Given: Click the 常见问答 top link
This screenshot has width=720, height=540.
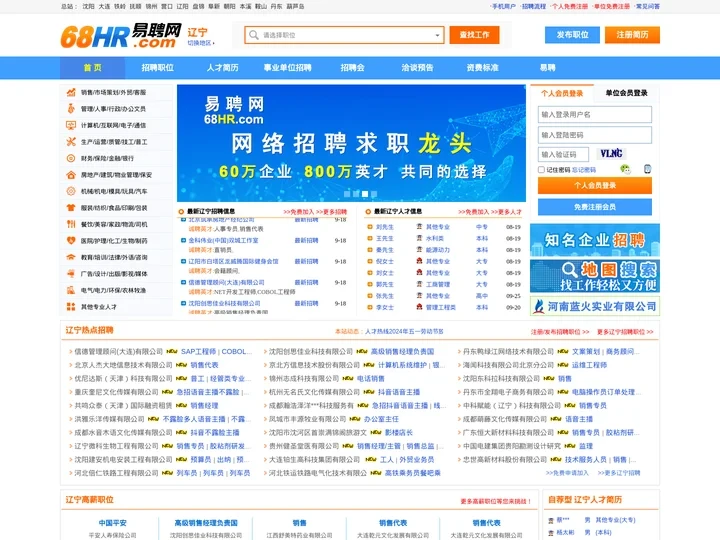Looking at the screenshot, I should click(647, 6).
